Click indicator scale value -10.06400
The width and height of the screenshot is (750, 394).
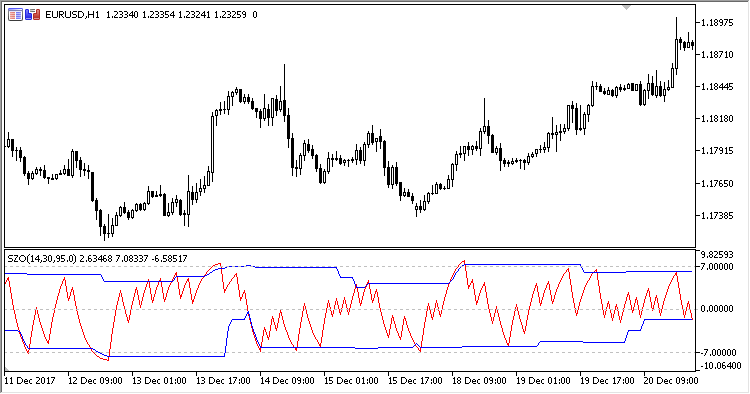720,366
